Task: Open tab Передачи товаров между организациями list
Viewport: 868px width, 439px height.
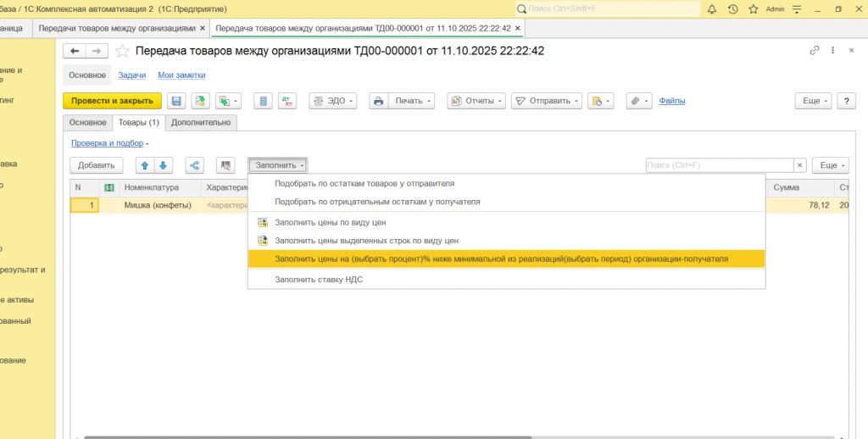Action: point(117,28)
